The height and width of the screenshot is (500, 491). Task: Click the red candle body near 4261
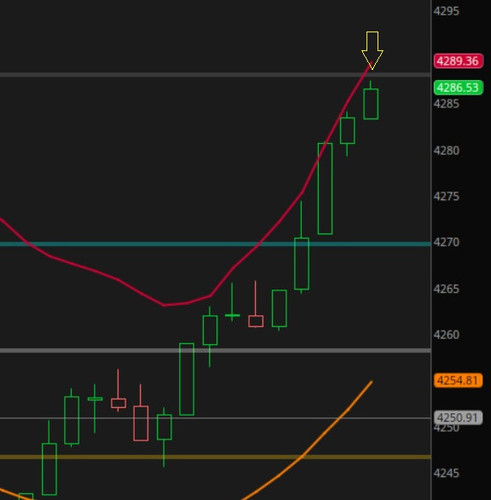click(x=256, y=321)
